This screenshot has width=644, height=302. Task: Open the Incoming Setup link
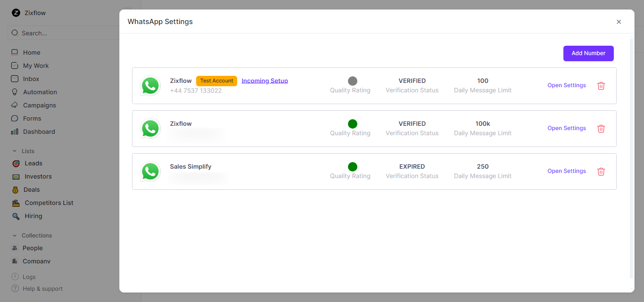264,81
